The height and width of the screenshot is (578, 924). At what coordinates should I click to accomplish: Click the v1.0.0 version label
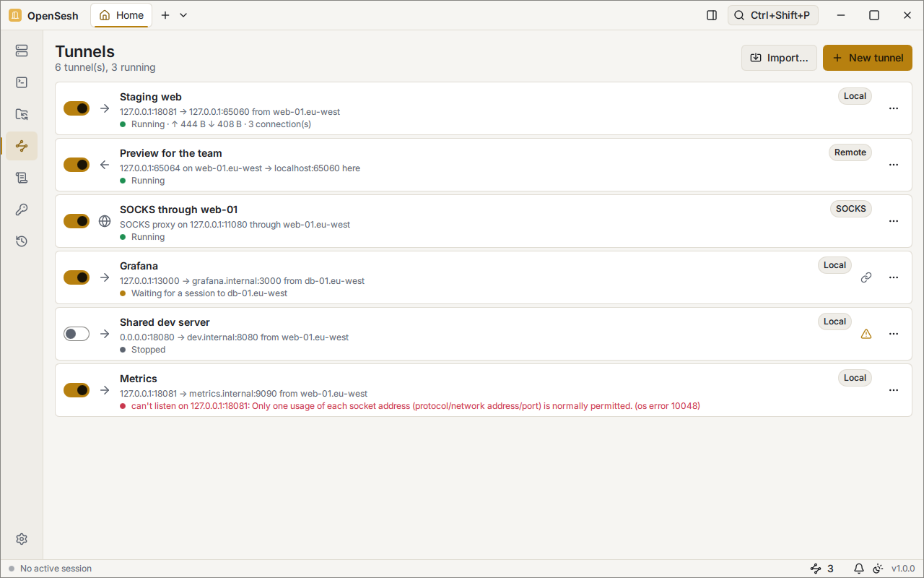[x=903, y=569]
